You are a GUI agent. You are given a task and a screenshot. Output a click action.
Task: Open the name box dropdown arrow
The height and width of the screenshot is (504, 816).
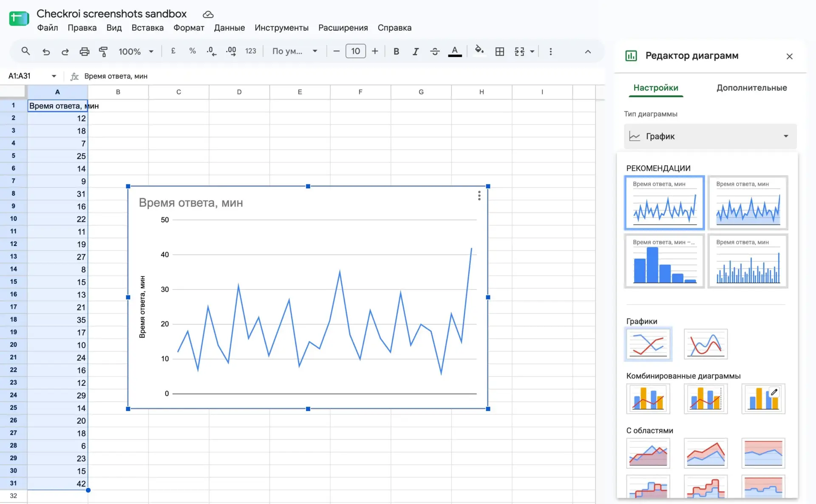(54, 76)
